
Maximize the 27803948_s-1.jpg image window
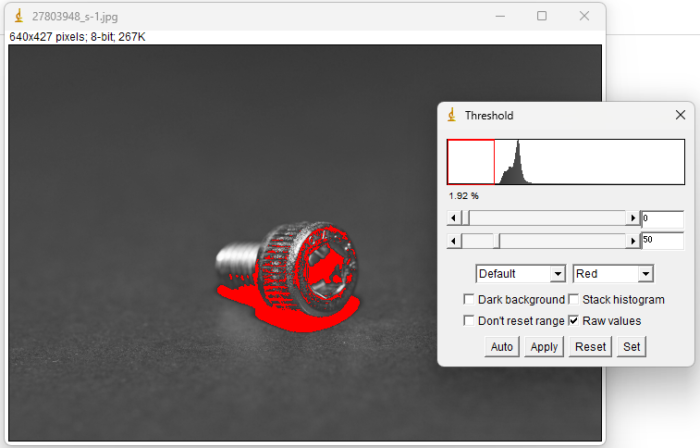click(x=542, y=16)
